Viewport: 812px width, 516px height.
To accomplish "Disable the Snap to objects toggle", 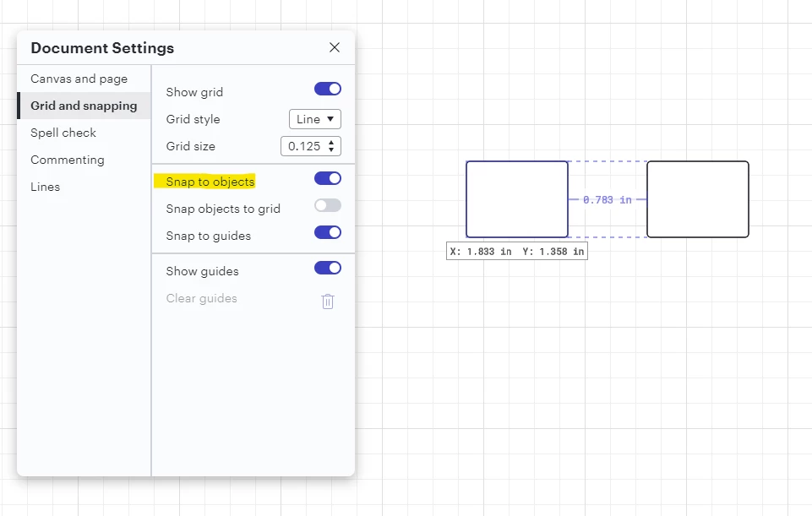I will tap(327, 178).
